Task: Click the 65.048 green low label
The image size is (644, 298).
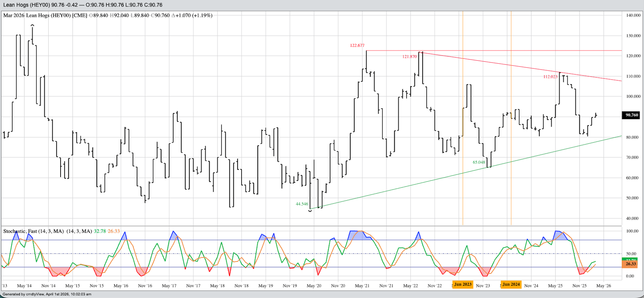Action: (479, 162)
